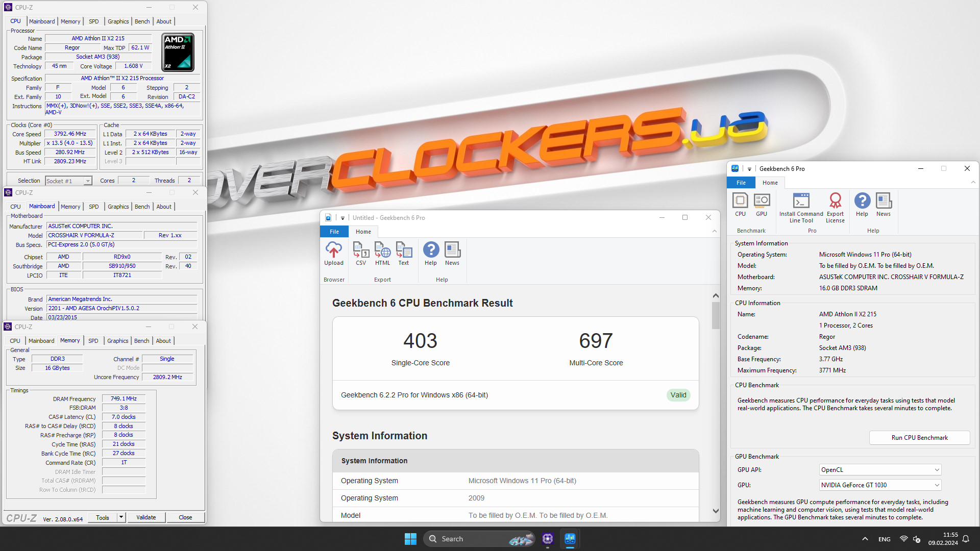Click the Run CPU Benchmark button
Screen dimensions: 980x551
pos(919,438)
